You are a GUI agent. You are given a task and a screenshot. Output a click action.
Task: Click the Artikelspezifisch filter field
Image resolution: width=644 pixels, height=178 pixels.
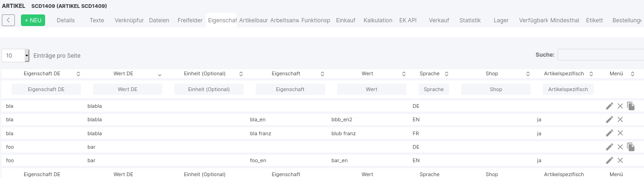pos(568,89)
